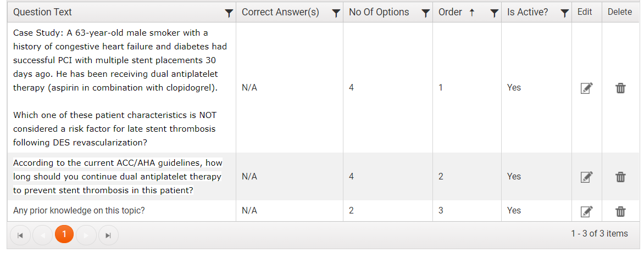Open filter for Is Active? column
The width and height of the screenshot is (644, 253).
pyautogui.click(x=565, y=13)
